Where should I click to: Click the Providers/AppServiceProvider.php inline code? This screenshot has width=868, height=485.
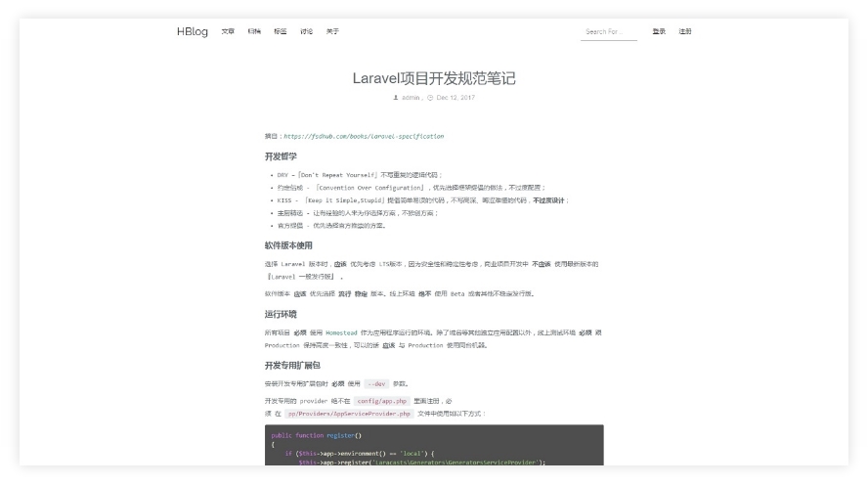click(349, 414)
